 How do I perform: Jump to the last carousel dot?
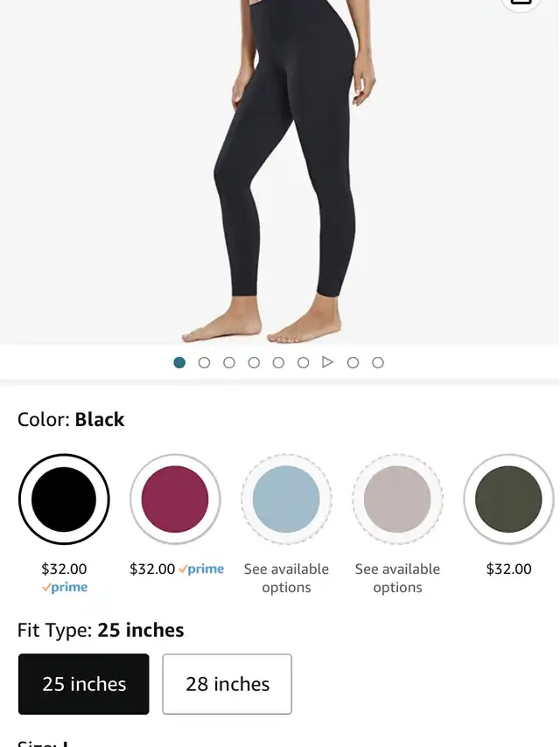377,362
